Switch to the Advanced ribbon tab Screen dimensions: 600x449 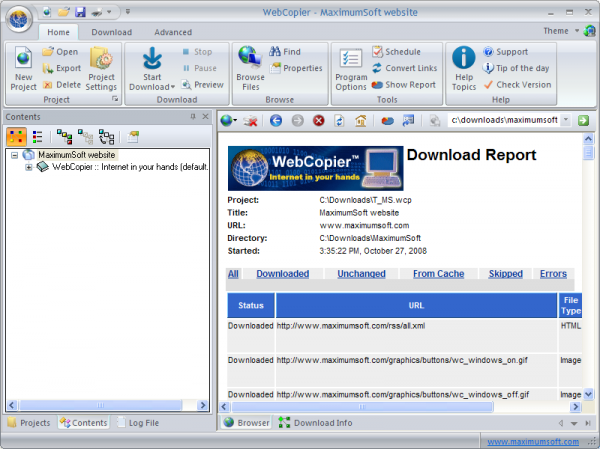coord(173,32)
